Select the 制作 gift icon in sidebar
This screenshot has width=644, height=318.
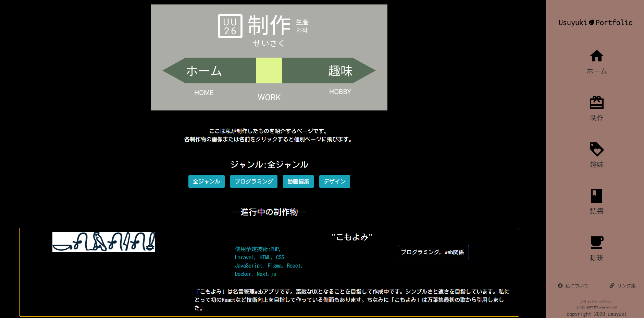coord(596,102)
